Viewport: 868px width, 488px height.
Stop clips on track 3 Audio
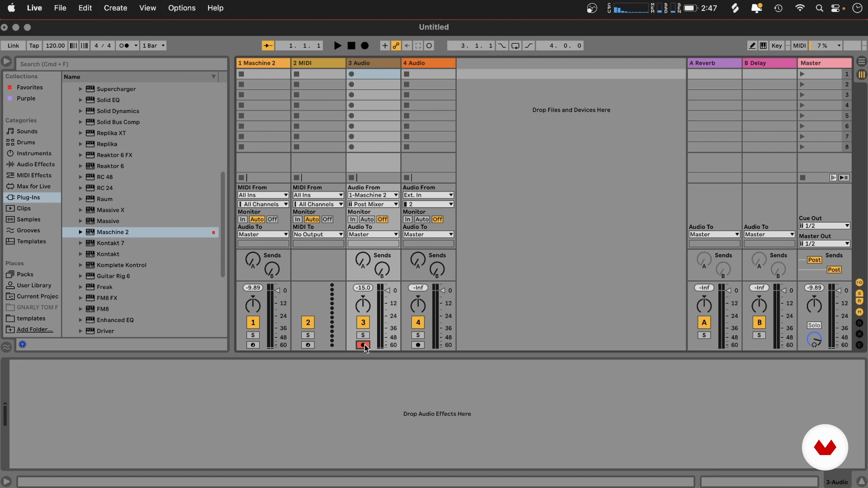point(351,178)
